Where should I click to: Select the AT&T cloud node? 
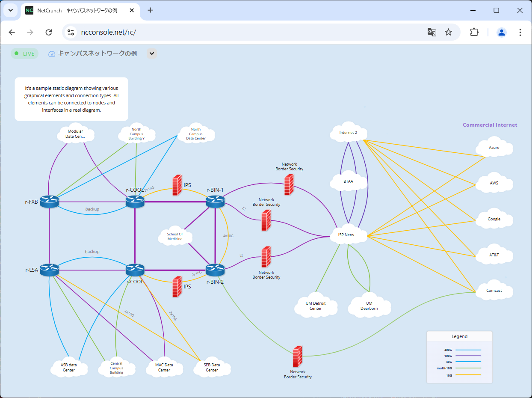pos(494,255)
